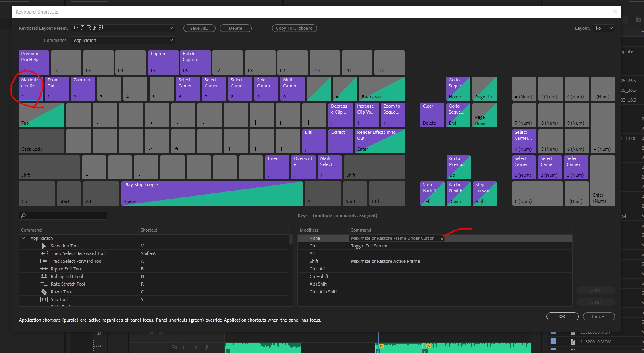
Task: Select the Increase Clip Volume bracket key
Action: (x=367, y=115)
